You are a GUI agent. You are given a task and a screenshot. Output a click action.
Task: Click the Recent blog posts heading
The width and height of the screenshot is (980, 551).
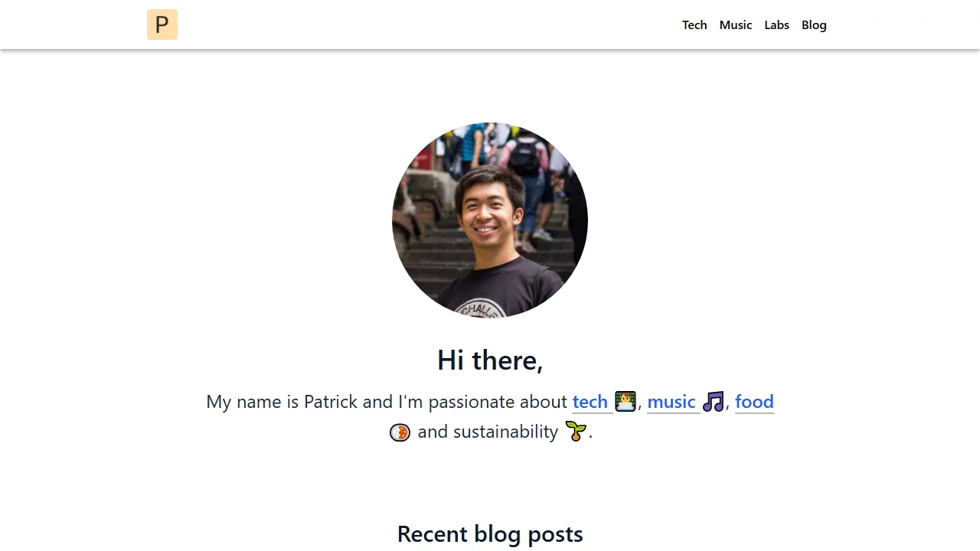tap(490, 533)
